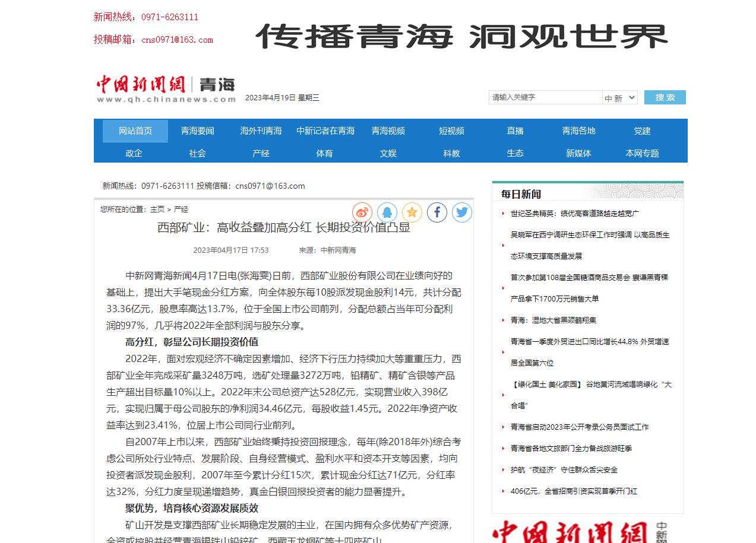Open the 本网专题 menu item

tap(643, 153)
